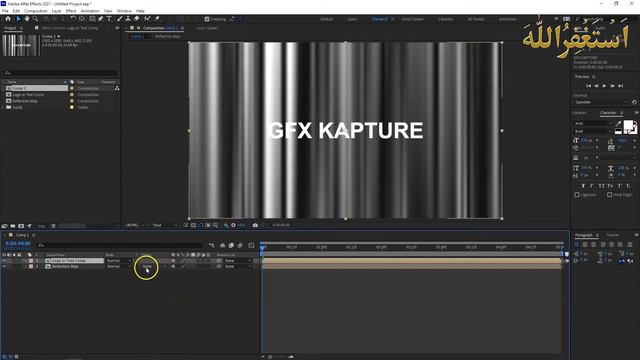Switch to Reflection Map viewer tab
The image size is (640, 360).
167,36
